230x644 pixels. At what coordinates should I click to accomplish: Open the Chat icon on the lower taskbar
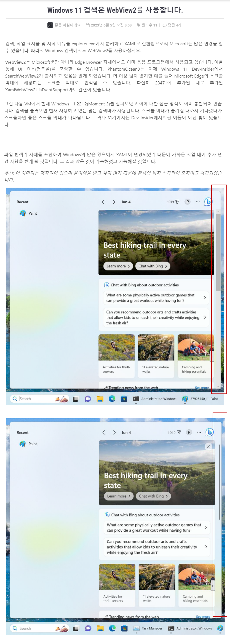pos(88,628)
